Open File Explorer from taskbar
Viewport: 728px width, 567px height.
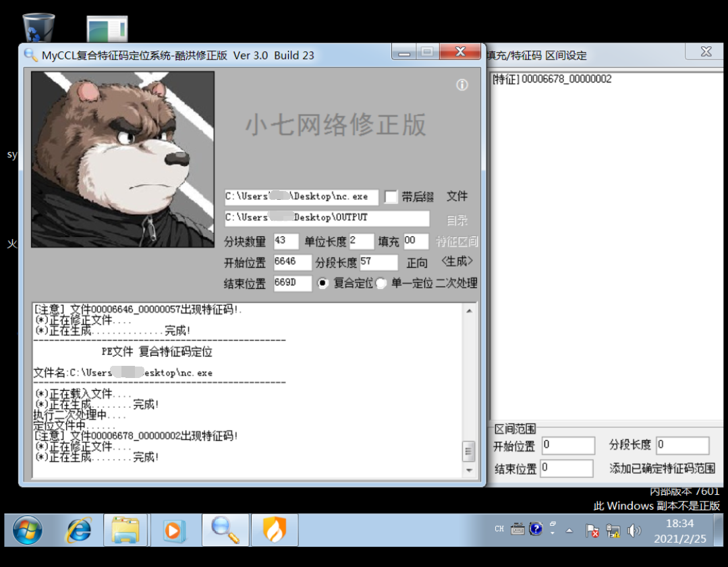click(125, 530)
